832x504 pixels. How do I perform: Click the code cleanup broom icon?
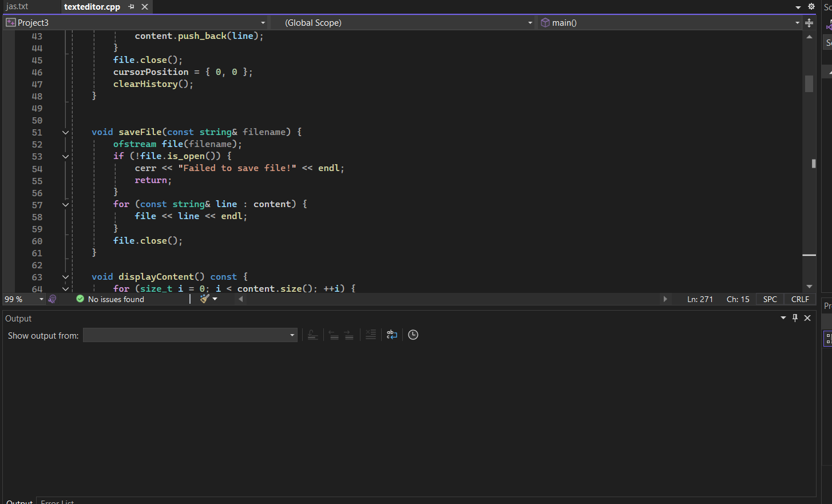[204, 299]
